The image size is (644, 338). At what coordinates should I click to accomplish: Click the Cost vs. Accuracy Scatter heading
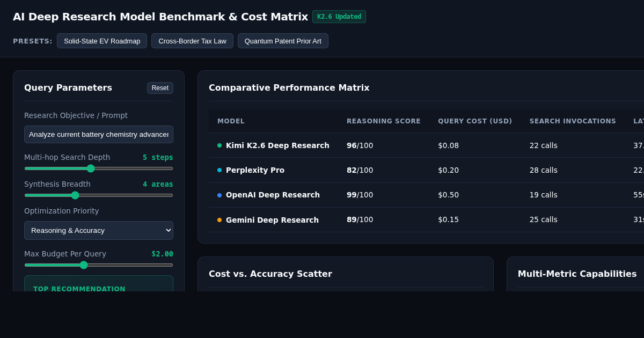[270, 274]
